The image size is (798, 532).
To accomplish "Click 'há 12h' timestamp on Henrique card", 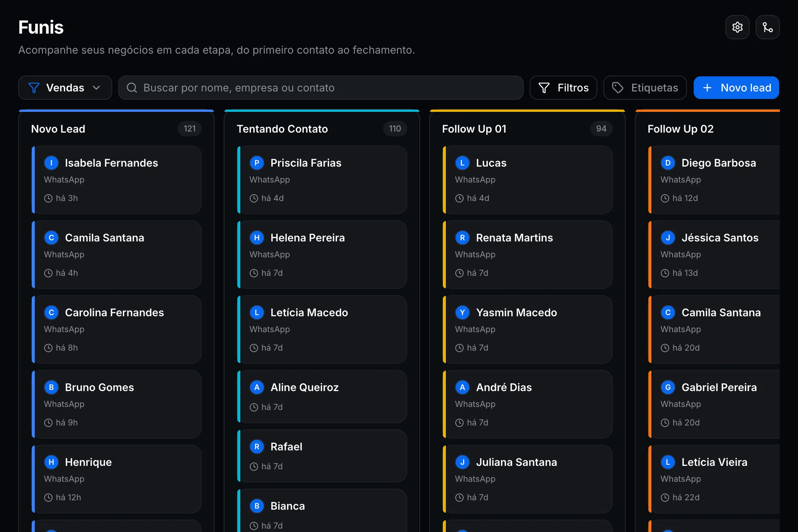I will pyautogui.click(x=68, y=498).
